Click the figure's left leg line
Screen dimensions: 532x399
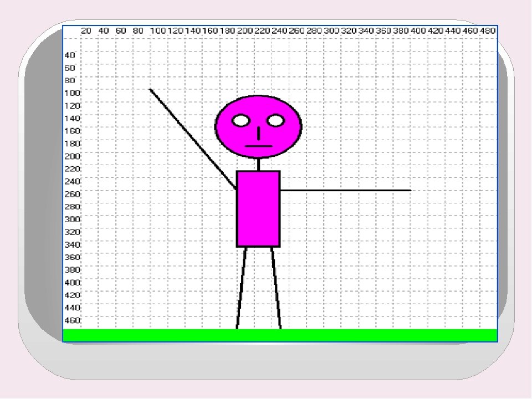click(x=241, y=288)
